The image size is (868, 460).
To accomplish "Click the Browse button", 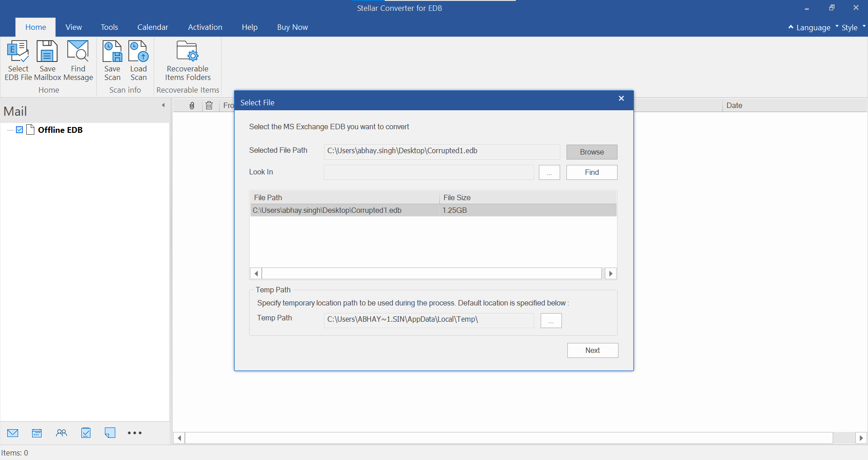I will (x=592, y=152).
